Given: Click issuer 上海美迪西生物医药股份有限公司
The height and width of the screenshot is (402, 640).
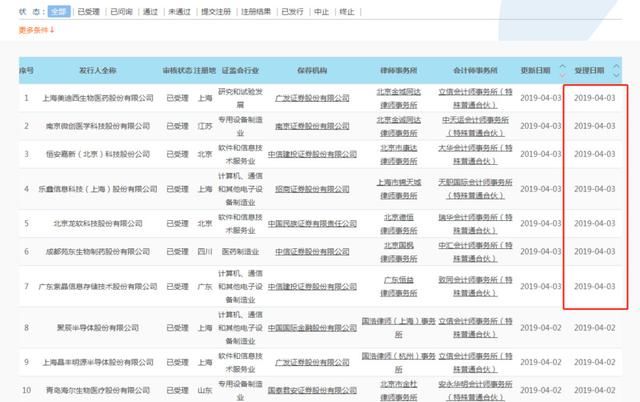Looking at the screenshot, I should click(x=98, y=98).
